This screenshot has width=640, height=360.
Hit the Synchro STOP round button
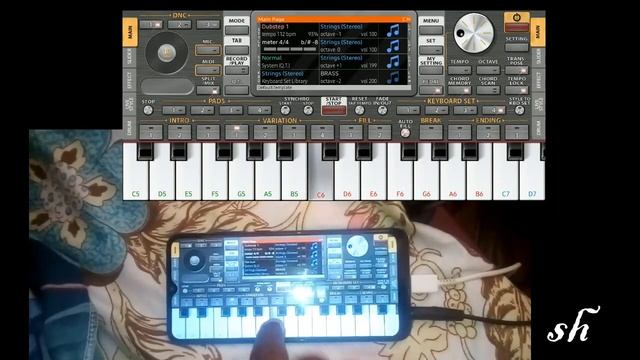click(x=308, y=110)
